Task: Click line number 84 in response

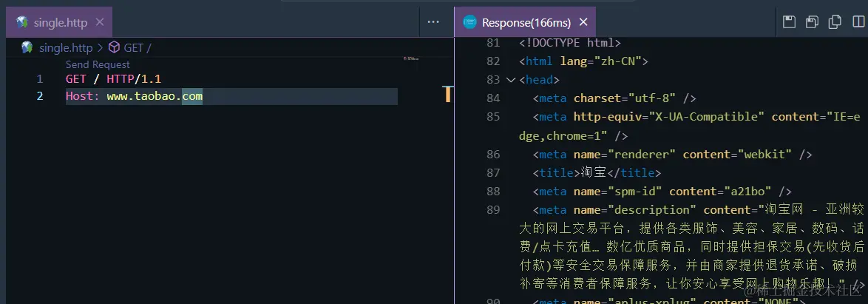Action: [x=493, y=98]
